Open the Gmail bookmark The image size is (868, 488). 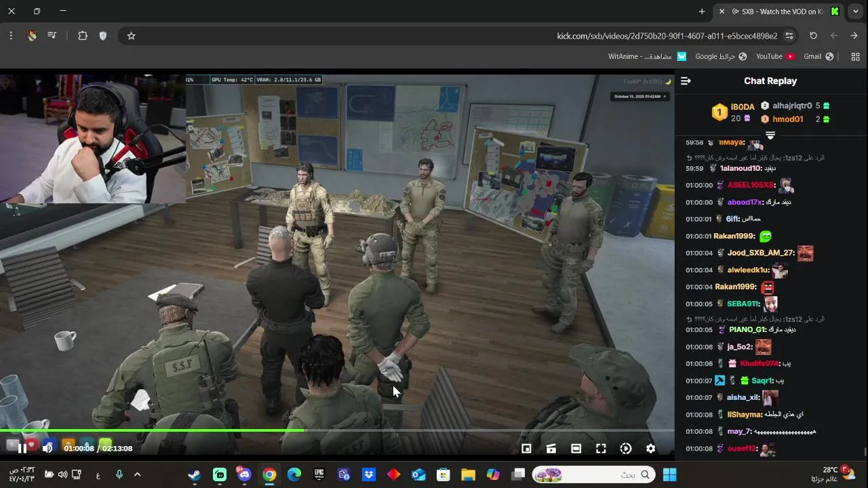coord(818,56)
